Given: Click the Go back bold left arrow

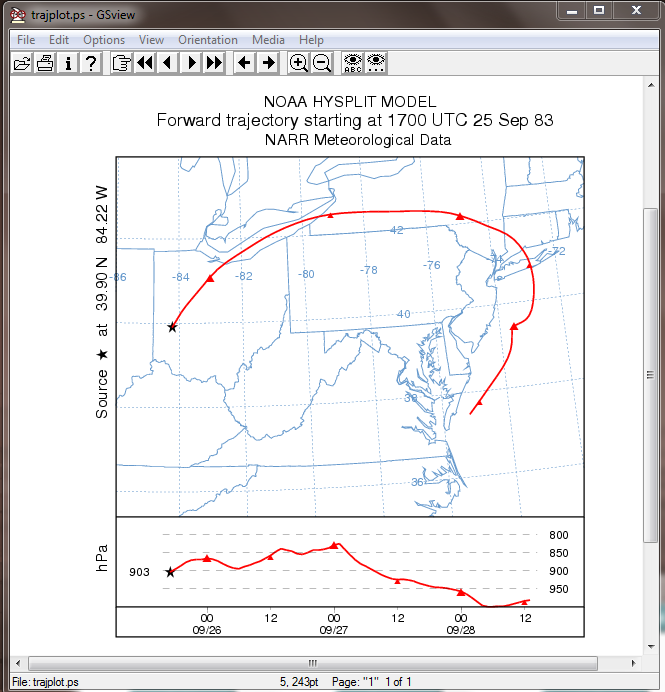Looking at the screenshot, I should point(244,63).
